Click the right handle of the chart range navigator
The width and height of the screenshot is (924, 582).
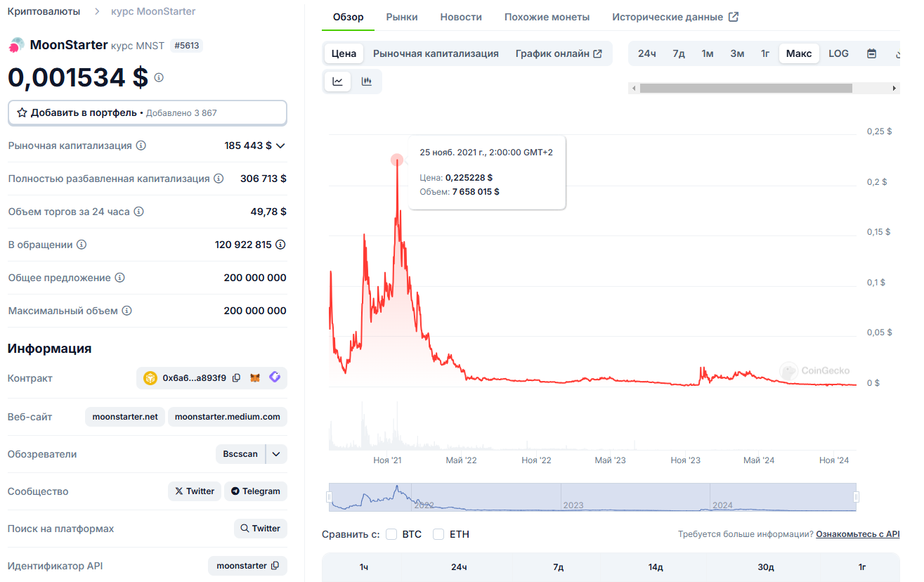(x=857, y=497)
